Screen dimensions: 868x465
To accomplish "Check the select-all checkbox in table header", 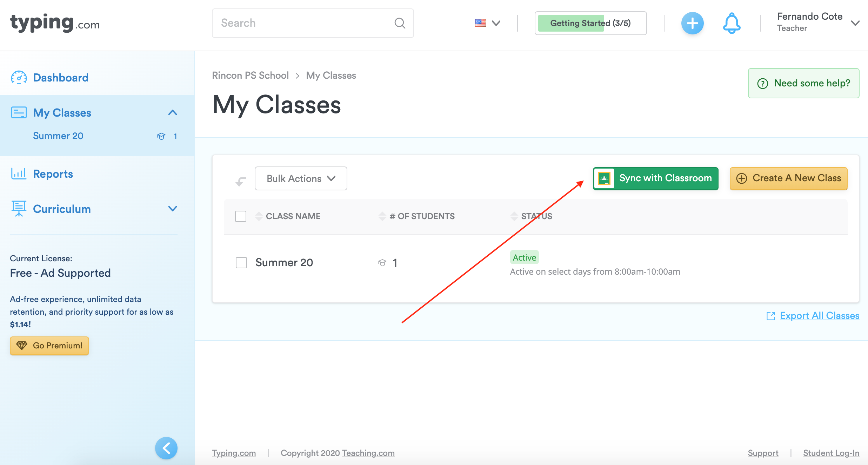I will pos(241,216).
